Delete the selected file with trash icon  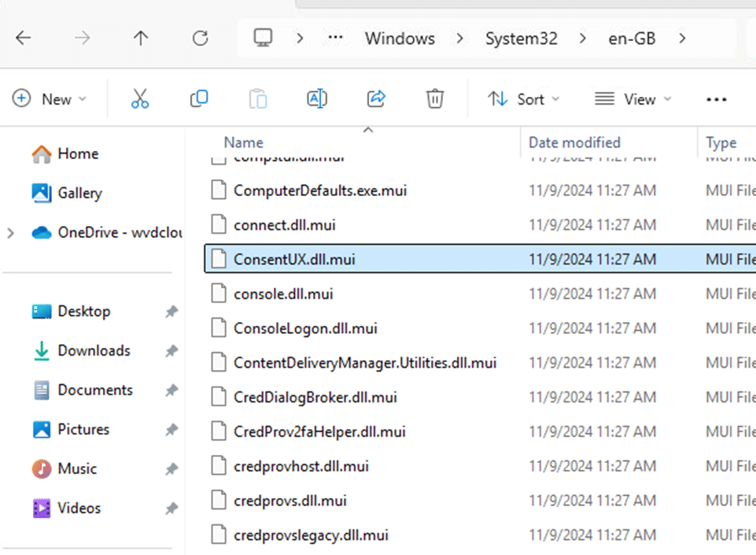point(435,99)
